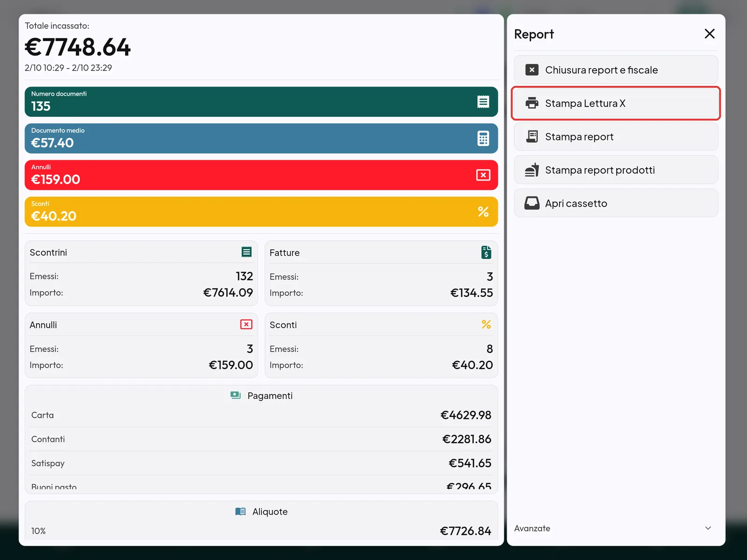Open the Avanzate label
This screenshot has height=560, width=747.
532,528
